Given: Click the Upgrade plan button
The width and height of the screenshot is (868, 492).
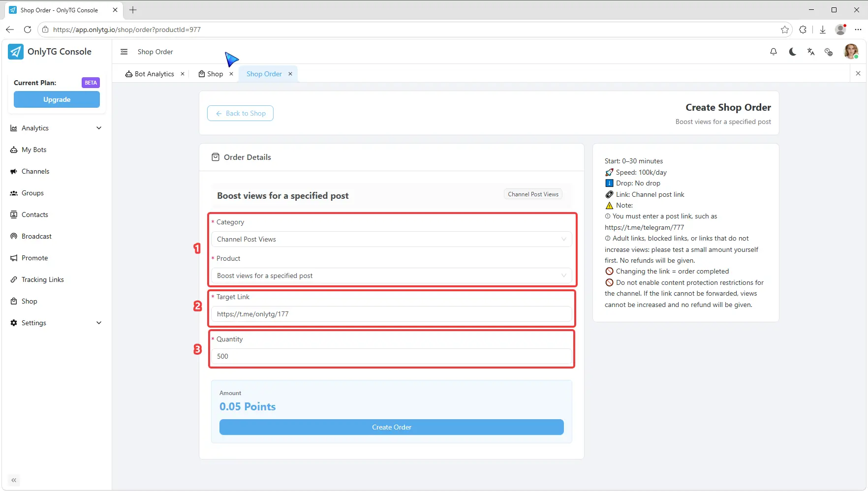Looking at the screenshot, I should [x=57, y=99].
